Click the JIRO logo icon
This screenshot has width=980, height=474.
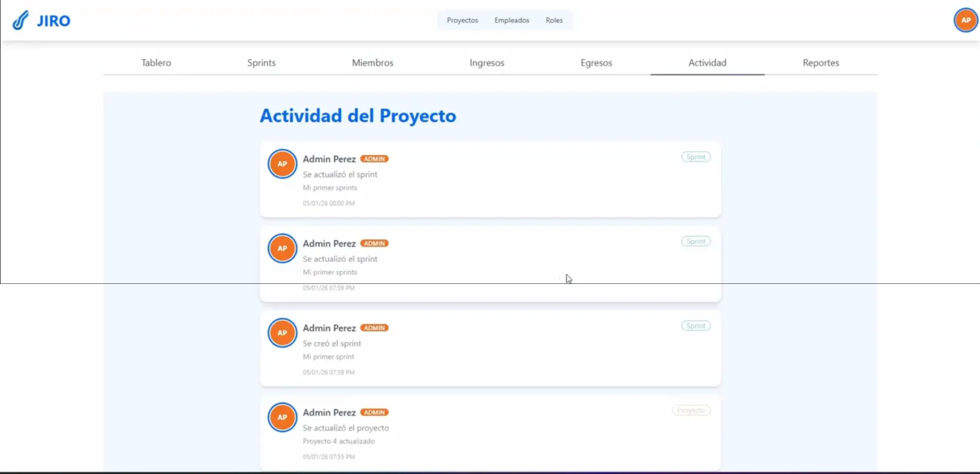point(20,20)
